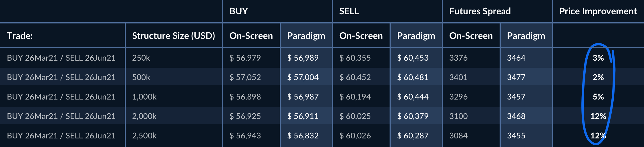Select the 3477 Paradigm futures spread value
The width and height of the screenshot is (644, 147).
point(516,77)
